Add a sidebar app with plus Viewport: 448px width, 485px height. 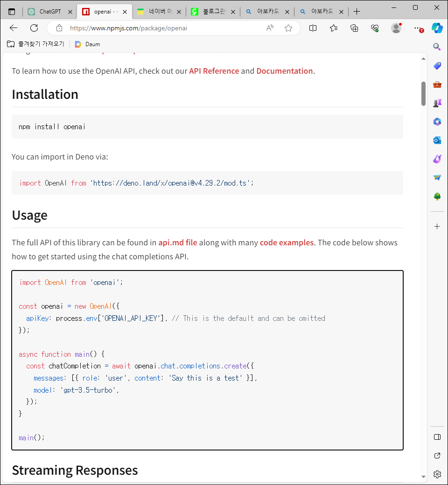click(x=437, y=227)
